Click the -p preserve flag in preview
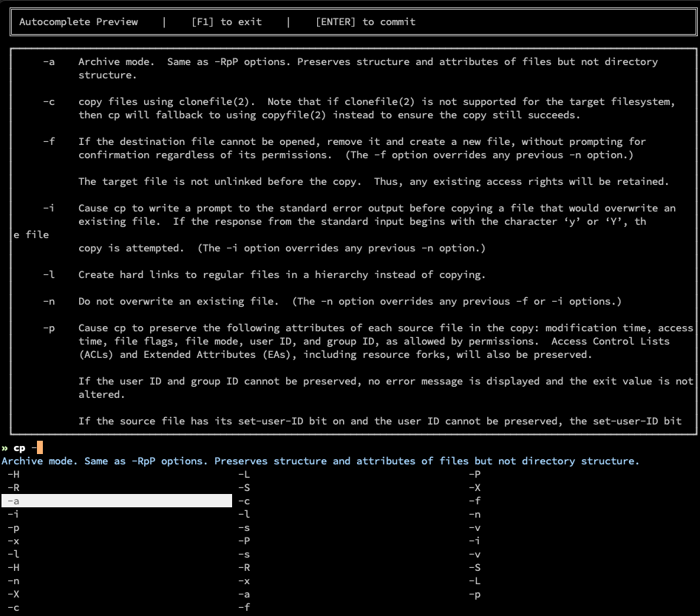700x616 pixels. pos(49,328)
